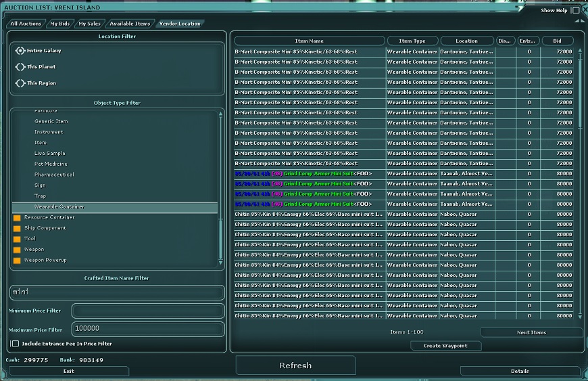Select Trap object type
Screen dimensions: 588x381
(x=40, y=196)
